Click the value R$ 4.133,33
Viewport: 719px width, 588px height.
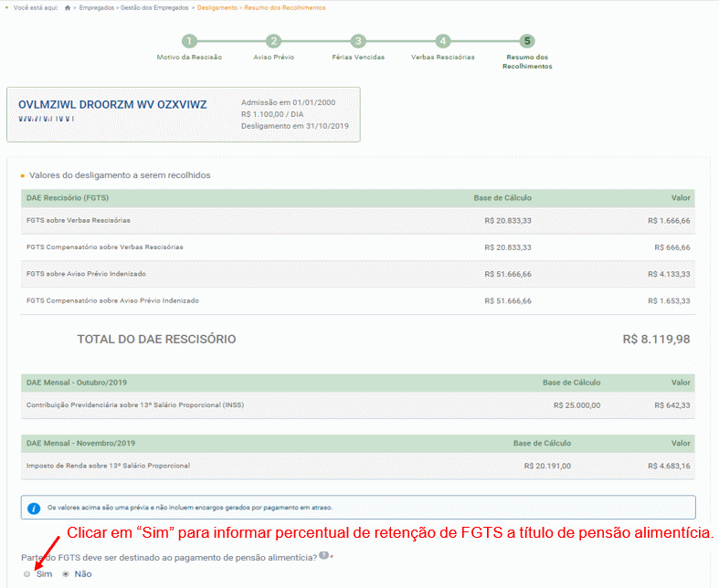point(669,274)
